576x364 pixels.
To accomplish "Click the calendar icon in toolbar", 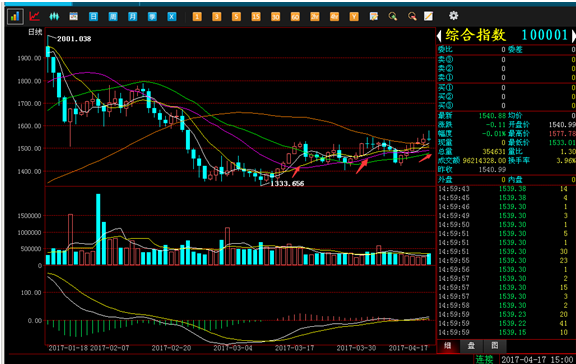I will click(x=73, y=16).
